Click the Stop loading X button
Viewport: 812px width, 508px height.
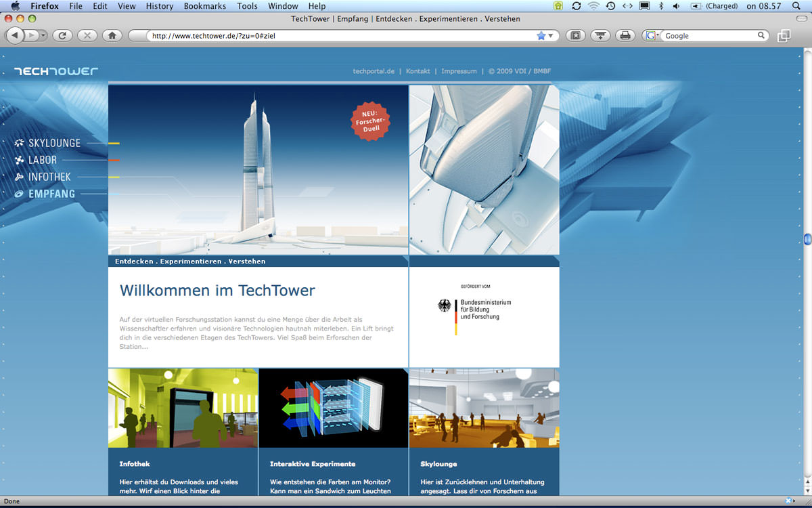coord(87,35)
